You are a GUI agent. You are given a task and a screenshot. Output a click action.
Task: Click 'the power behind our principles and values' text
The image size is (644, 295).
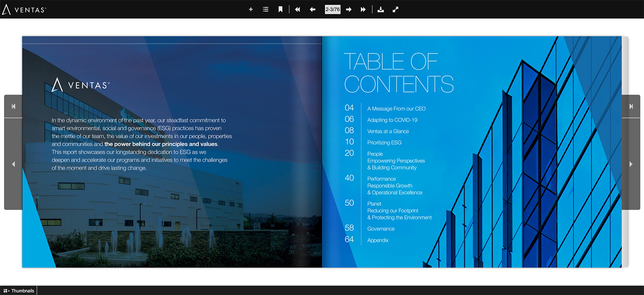pyautogui.click(x=161, y=144)
